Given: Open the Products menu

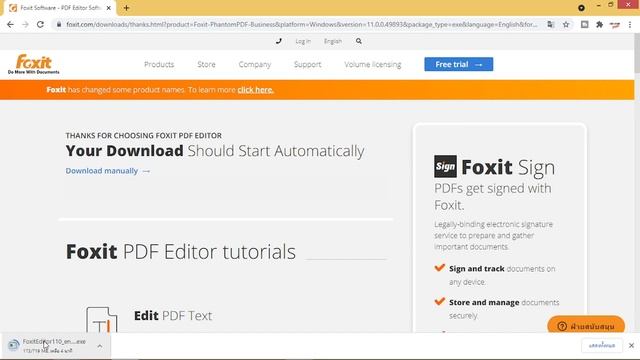Looking at the screenshot, I should click(159, 64).
